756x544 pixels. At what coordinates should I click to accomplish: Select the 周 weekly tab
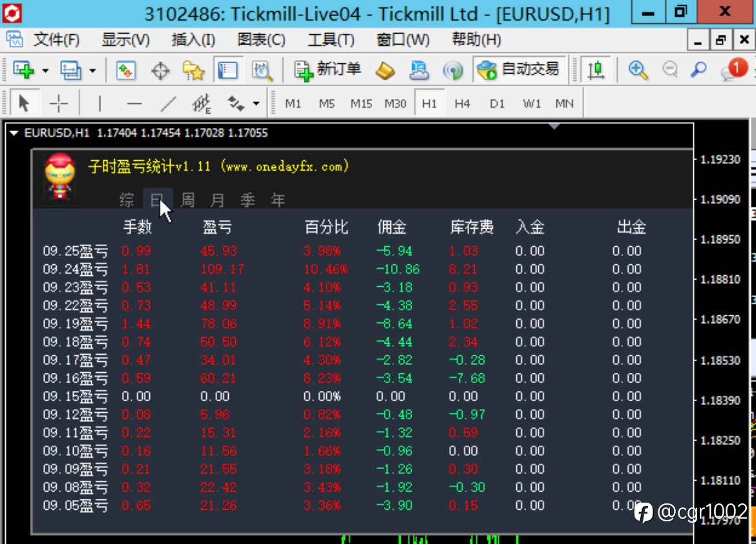pyautogui.click(x=187, y=200)
